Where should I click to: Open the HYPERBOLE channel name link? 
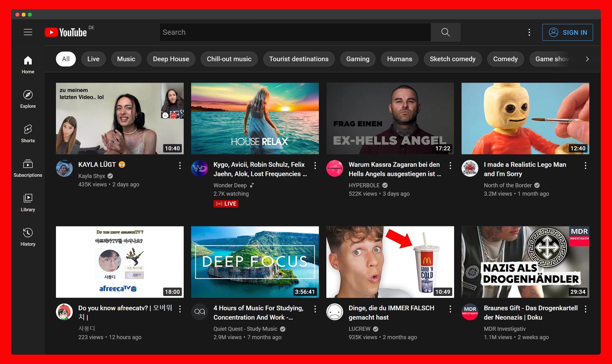tap(364, 185)
